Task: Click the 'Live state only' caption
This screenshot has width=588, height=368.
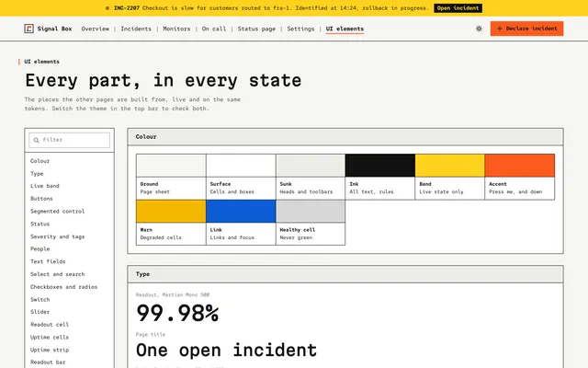Action: pyautogui.click(x=441, y=192)
